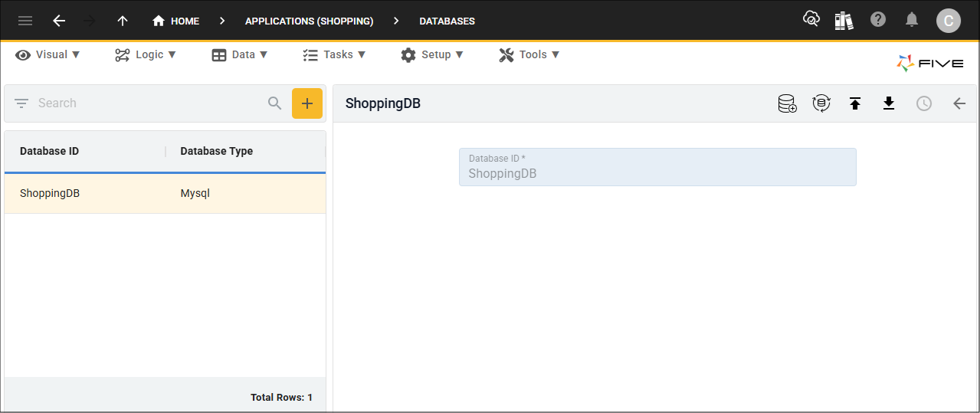Click the upload arrow icon

(855, 103)
